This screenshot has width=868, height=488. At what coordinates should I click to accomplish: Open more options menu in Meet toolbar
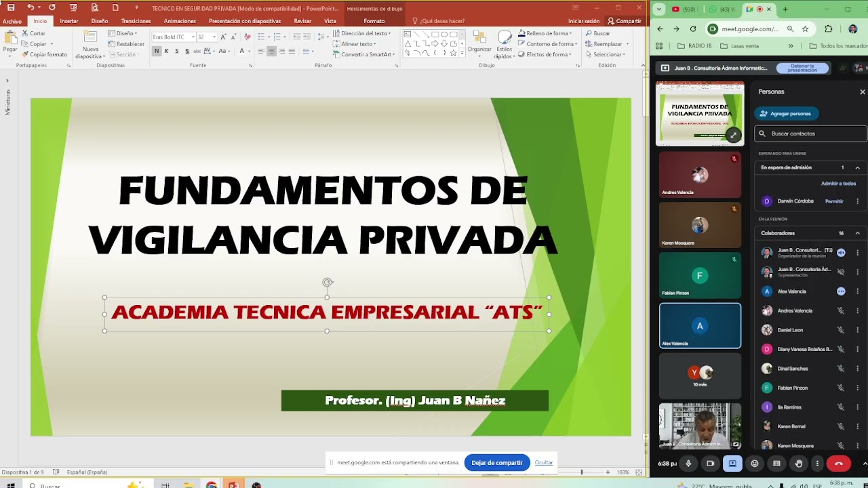click(x=817, y=464)
